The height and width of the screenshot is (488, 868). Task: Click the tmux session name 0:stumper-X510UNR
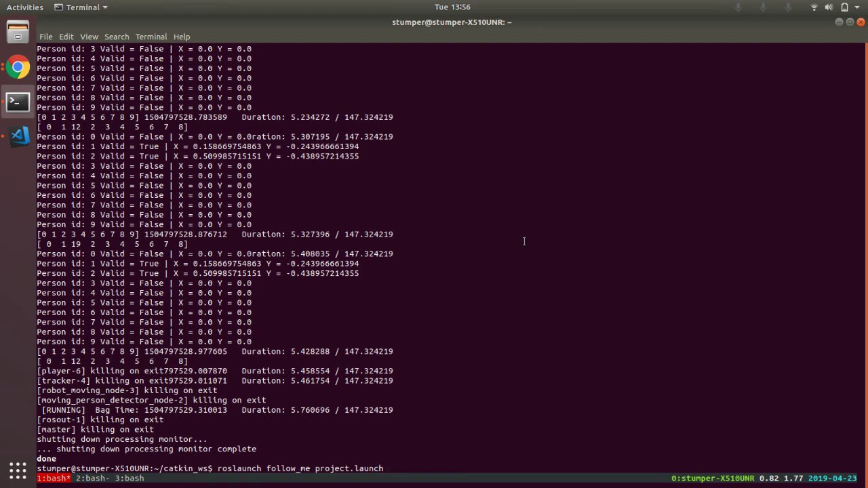(x=713, y=479)
